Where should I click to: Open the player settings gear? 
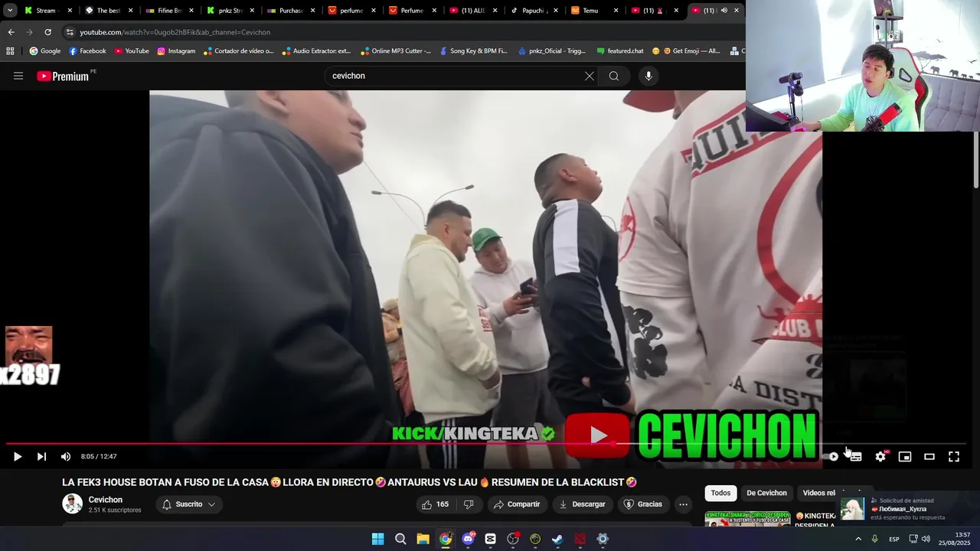(880, 456)
